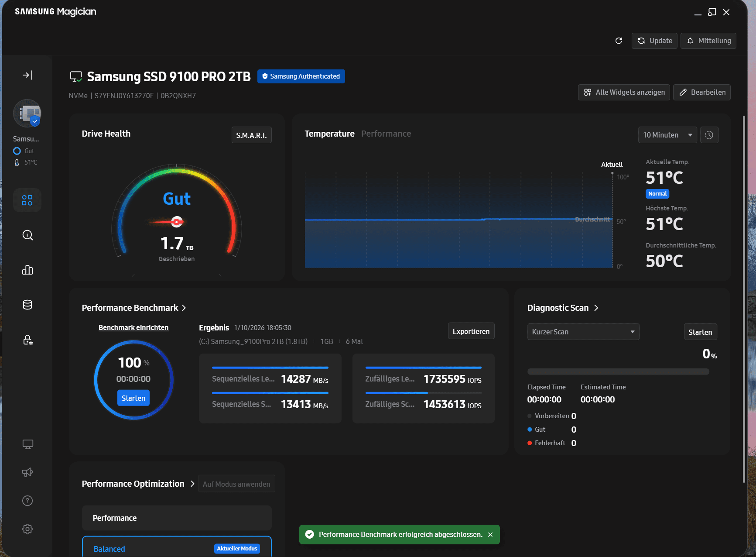Expand the Performance Optimization section chevron
This screenshot has width=756, height=557.
click(192, 484)
